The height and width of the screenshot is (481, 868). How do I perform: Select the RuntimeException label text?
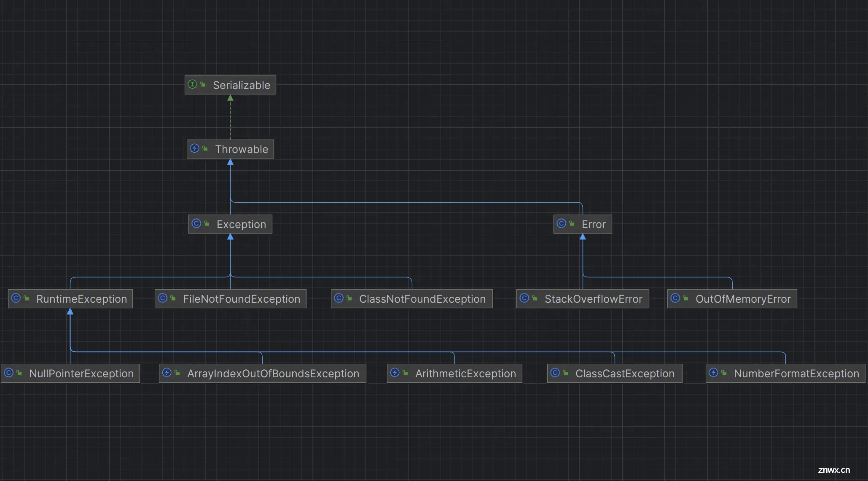click(x=82, y=299)
